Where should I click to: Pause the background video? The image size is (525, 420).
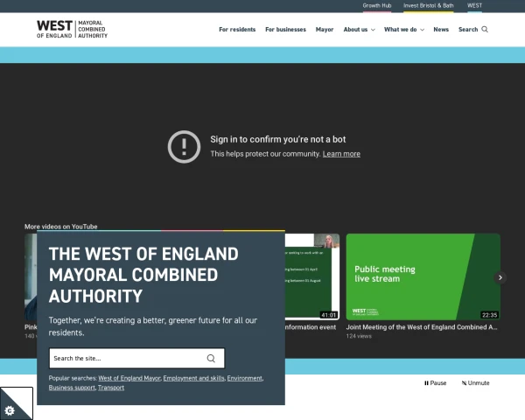(435, 383)
